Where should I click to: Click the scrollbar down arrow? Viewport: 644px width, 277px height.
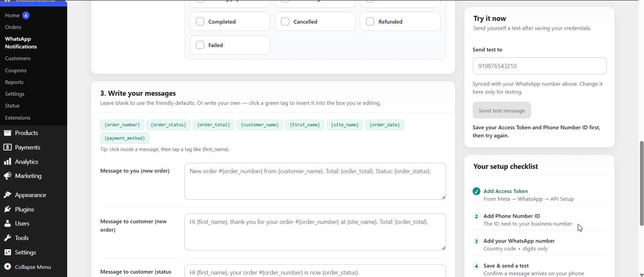642,275
